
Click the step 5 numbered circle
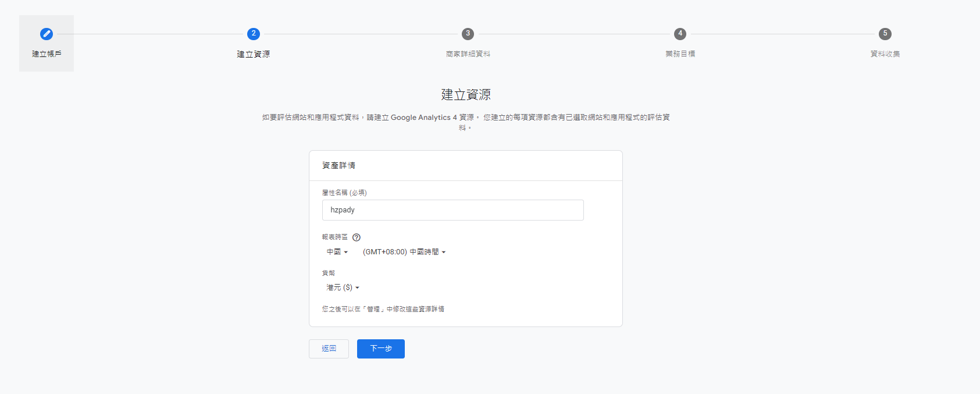885,34
